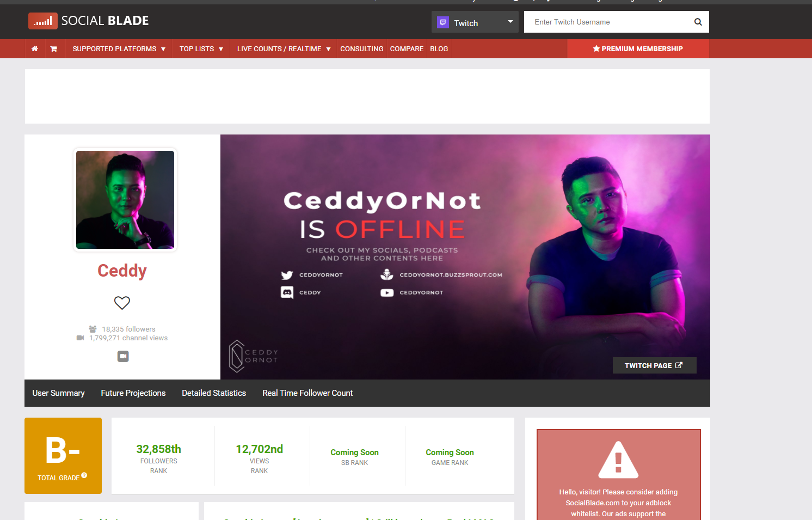Open the Twitch platform dropdown
The height and width of the screenshot is (520, 812).
pos(475,22)
